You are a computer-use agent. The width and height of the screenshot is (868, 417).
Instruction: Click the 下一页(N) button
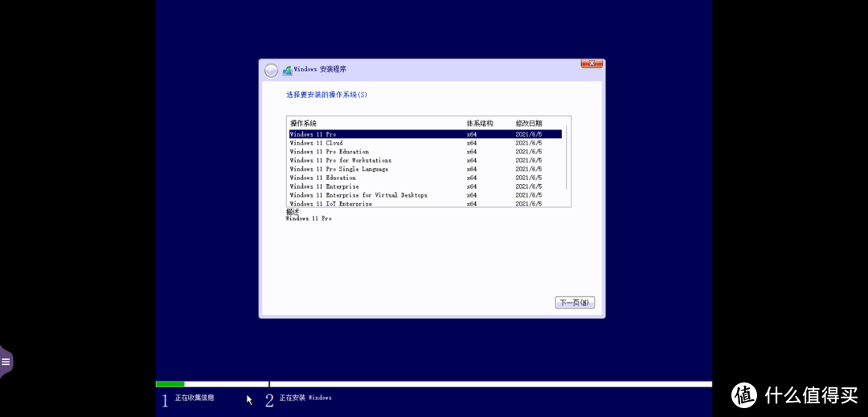575,303
